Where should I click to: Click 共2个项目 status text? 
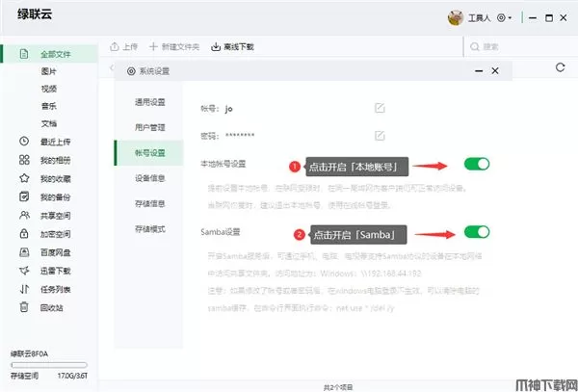tap(338, 387)
